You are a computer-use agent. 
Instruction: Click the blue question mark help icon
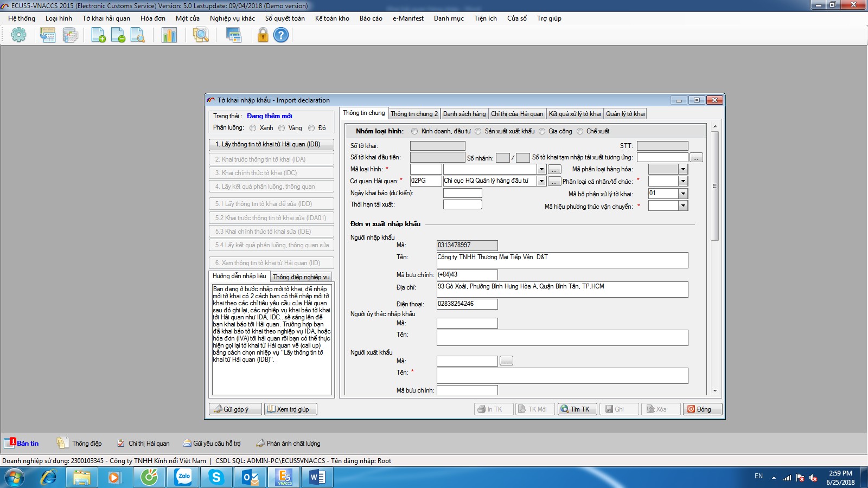click(x=281, y=35)
